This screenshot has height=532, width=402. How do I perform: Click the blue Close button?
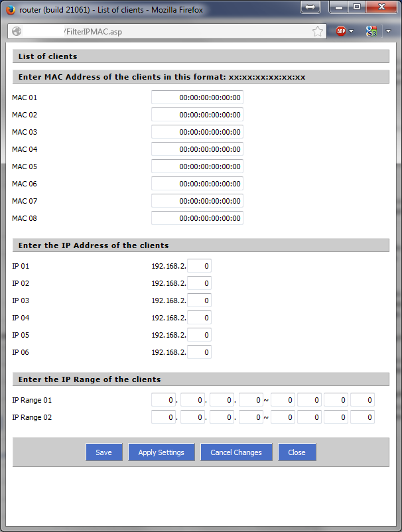(x=297, y=452)
